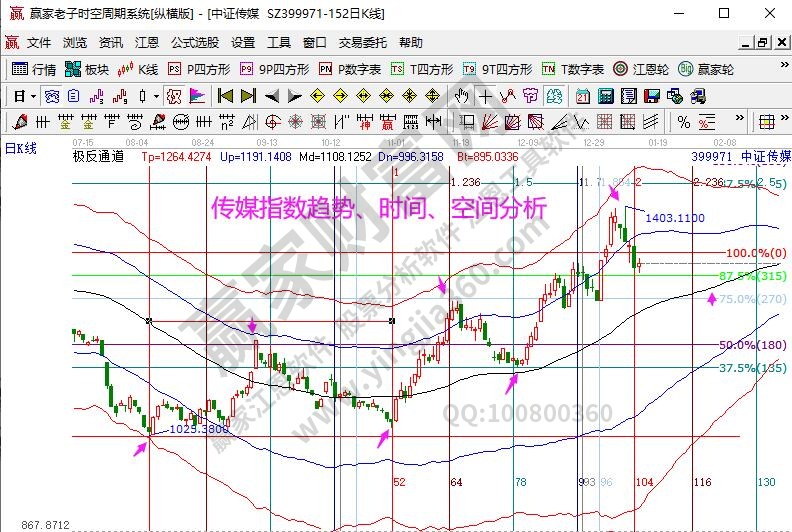This screenshot has height=532, width=792.
Task: Click the 87.5%(315) level label
Action: pyautogui.click(x=753, y=276)
